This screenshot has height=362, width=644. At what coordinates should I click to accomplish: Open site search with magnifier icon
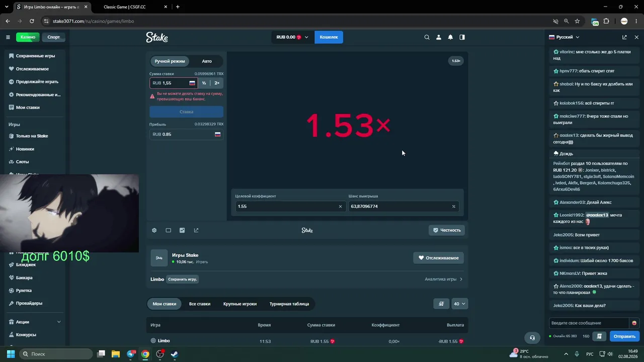click(x=427, y=37)
